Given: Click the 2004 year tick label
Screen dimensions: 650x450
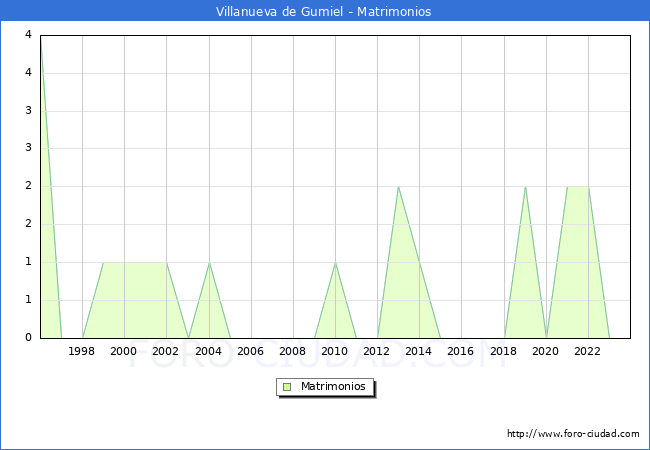Looking at the screenshot, I should click(x=208, y=351).
